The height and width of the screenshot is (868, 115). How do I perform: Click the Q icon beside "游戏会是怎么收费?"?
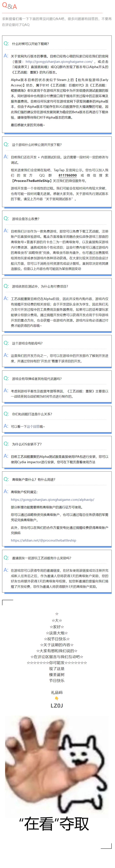tap(6, 218)
